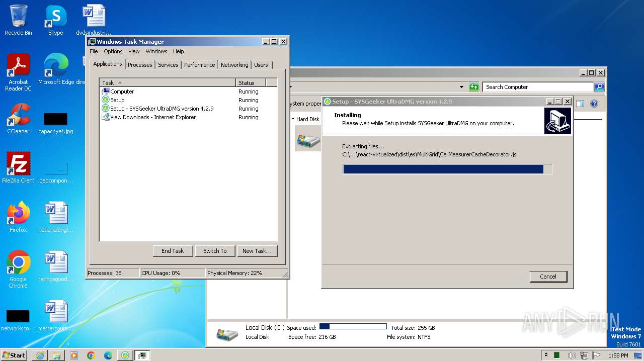Open Microsoft Edge desktop shortcut
This screenshot has width=644, height=362.
tap(56, 69)
